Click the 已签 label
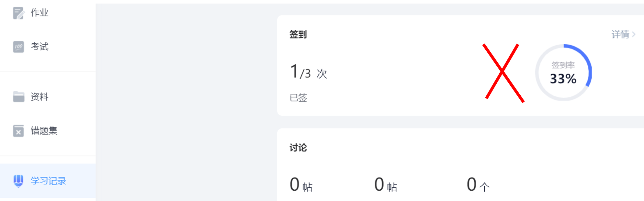644x201 pixels. (298, 98)
